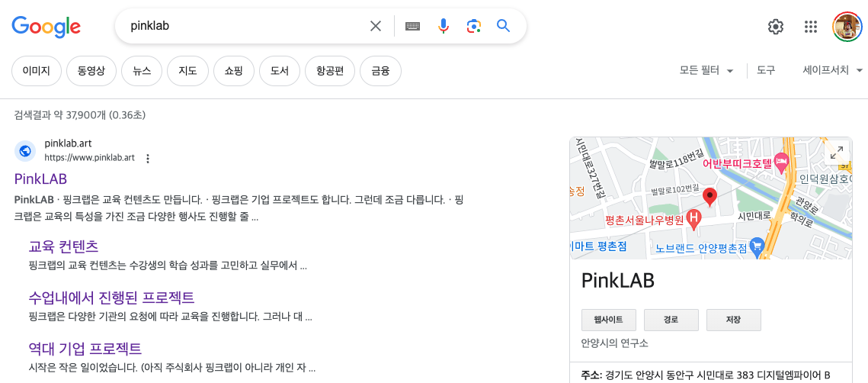Switch to the 쇼핑 filter
The width and height of the screenshot is (868, 383).
pyautogui.click(x=234, y=71)
